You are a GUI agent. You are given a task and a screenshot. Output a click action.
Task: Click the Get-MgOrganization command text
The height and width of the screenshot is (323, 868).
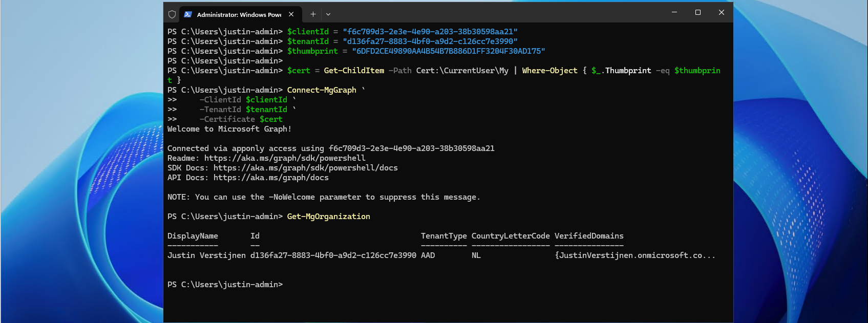click(x=328, y=217)
